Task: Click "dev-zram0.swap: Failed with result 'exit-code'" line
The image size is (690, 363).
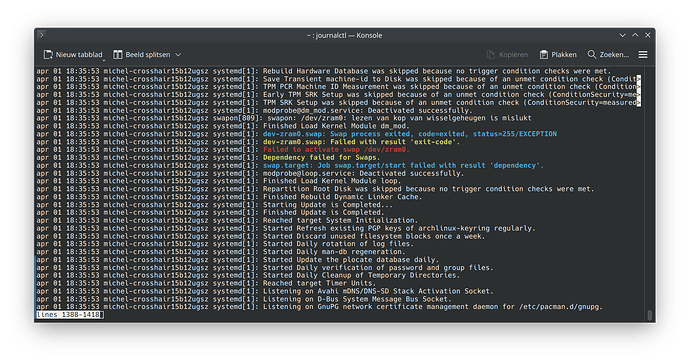Action: pos(361,142)
